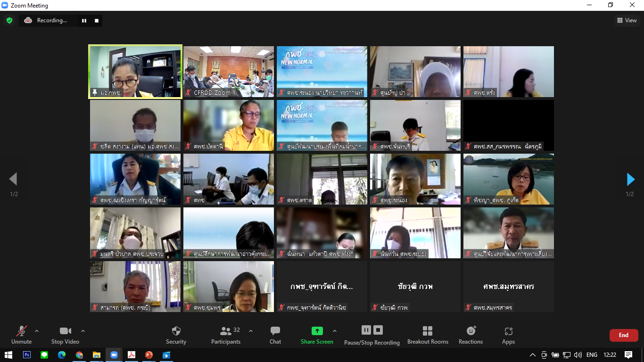The image size is (644, 362).
Task: Open Microsoft Edge from the taskbar
Action: coord(62,355)
